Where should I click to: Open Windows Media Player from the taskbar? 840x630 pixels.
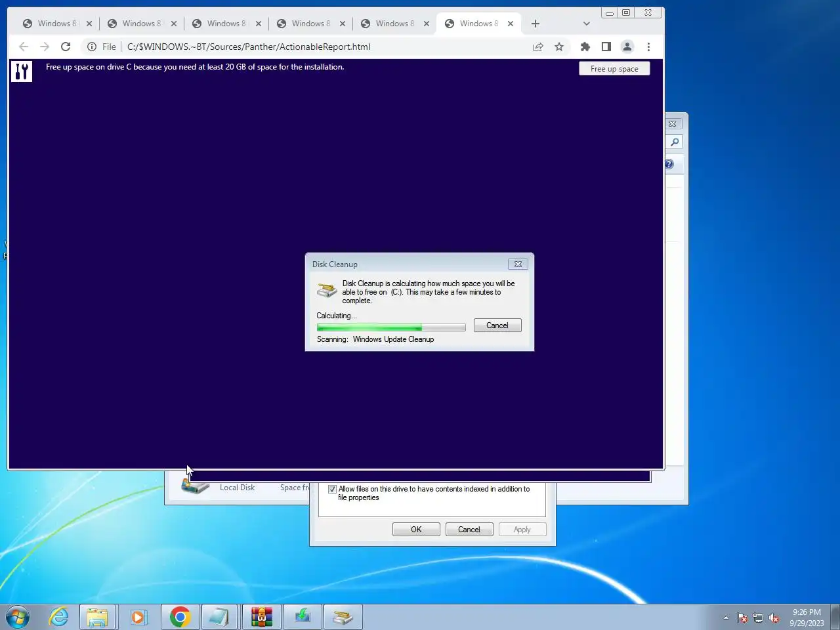click(138, 618)
